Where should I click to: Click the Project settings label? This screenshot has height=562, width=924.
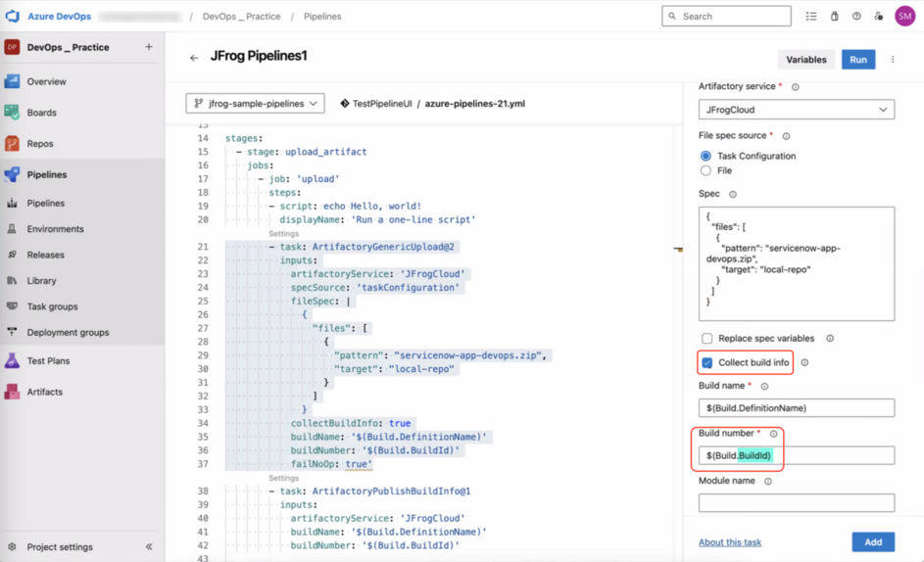click(x=60, y=547)
